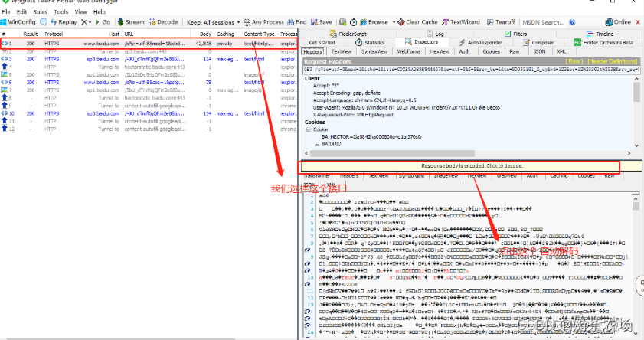Open the Edit menu
644x340 pixels.
coord(21,12)
